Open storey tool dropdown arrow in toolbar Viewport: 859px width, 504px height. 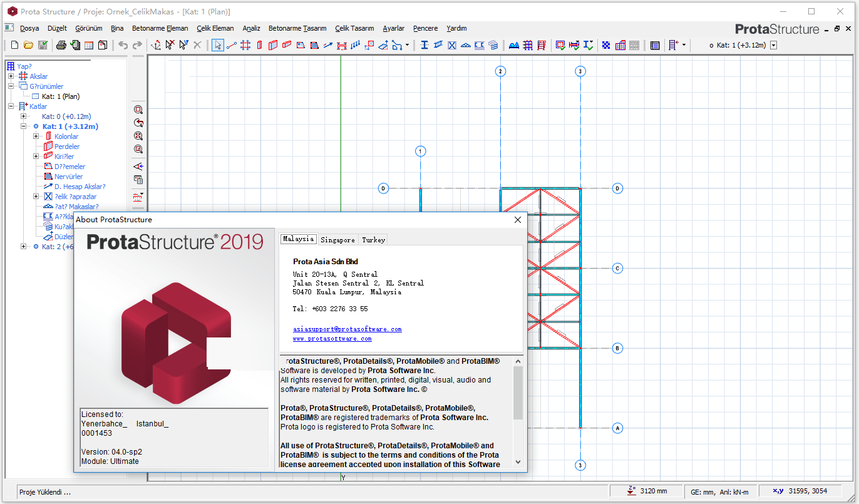684,45
